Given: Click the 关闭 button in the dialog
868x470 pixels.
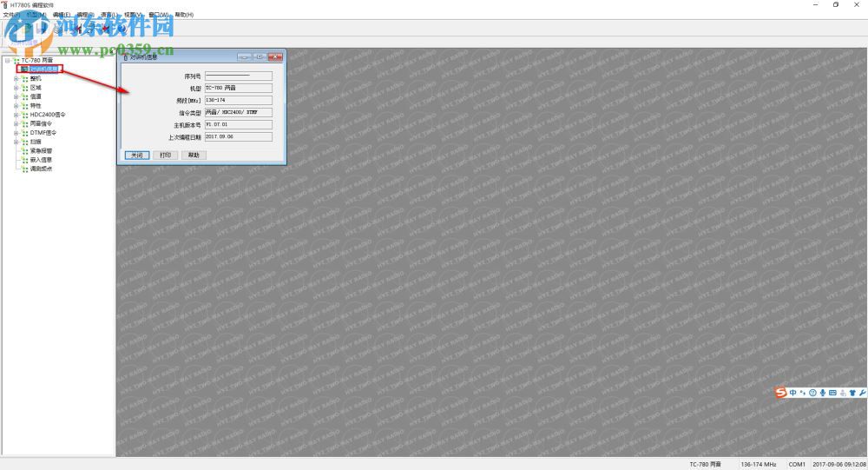Looking at the screenshot, I should 137,156.
